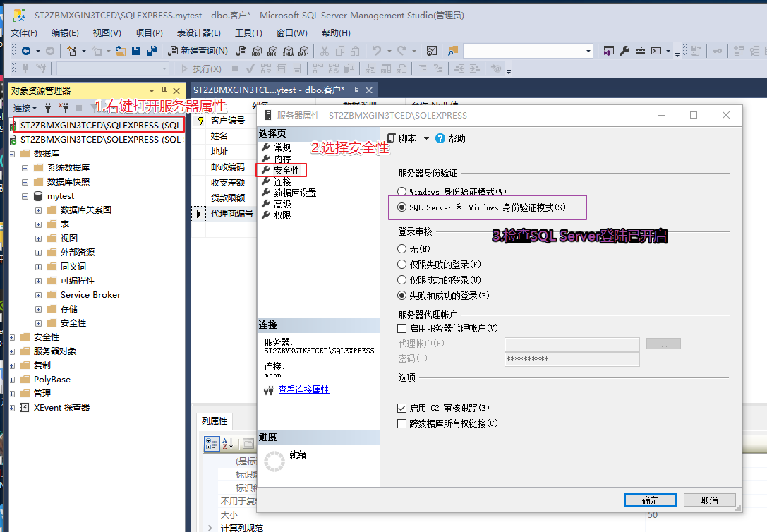Click the disconnect icon in Object Explorer
The width and height of the screenshot is (767, 532).
click(64, 107)
